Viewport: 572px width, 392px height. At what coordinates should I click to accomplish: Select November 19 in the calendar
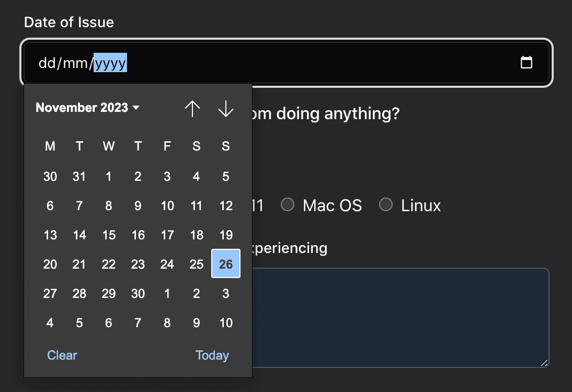pyautogui.click(x=225, y=235)
